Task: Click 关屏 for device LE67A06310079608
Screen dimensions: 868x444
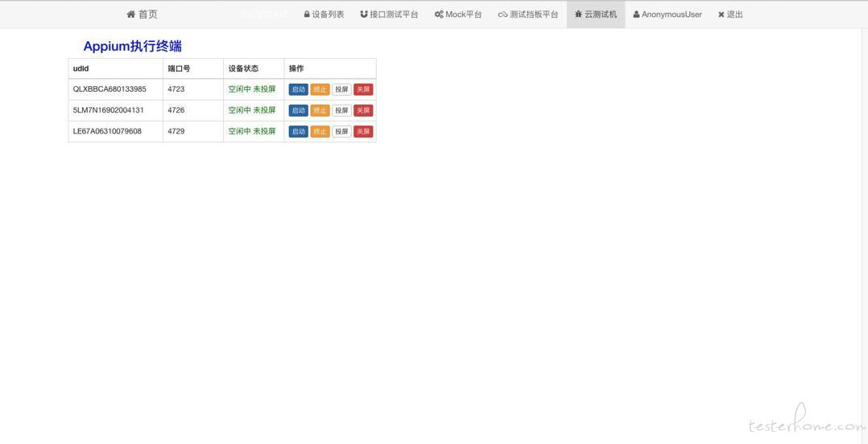Action: 363,132
